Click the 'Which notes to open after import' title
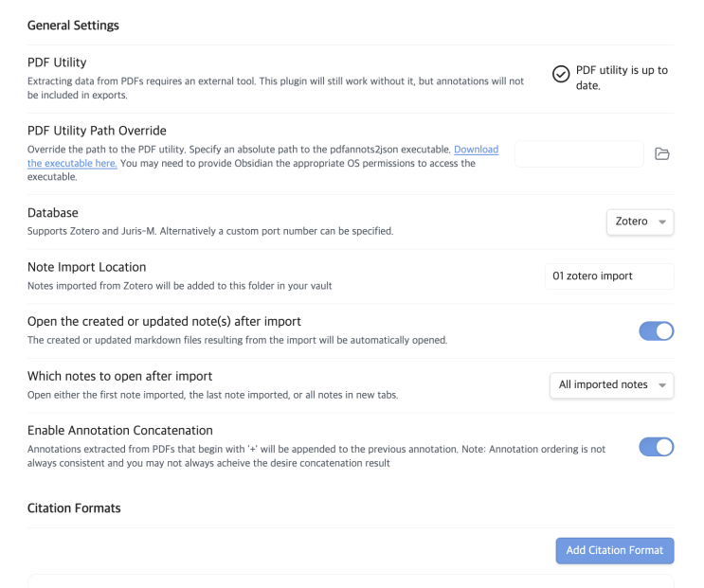 point(119,376)
